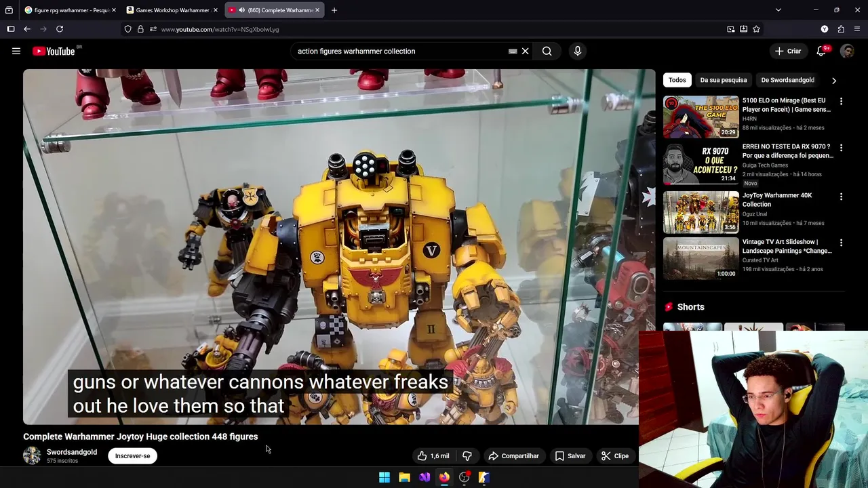Start voice search with the microphone icon
This screenshot has width=868, height=488.
coord(578,51)
